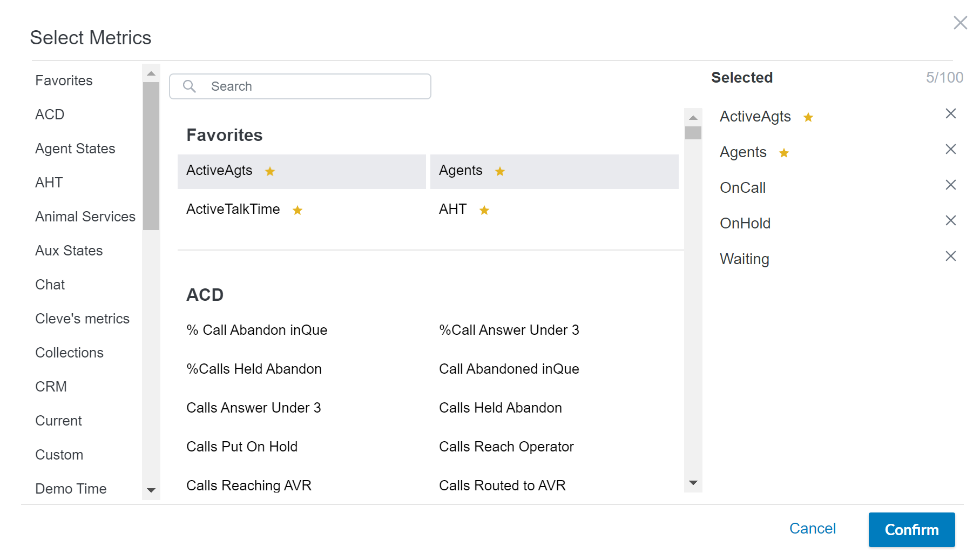Select AHT category in sidebar

click(x=49, y=183)
